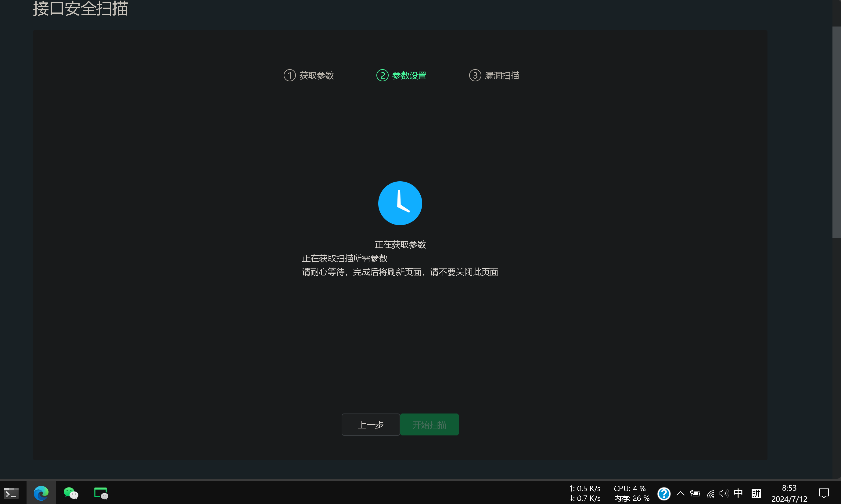
Task: Open the battery status tray icon
Action: 695,493
